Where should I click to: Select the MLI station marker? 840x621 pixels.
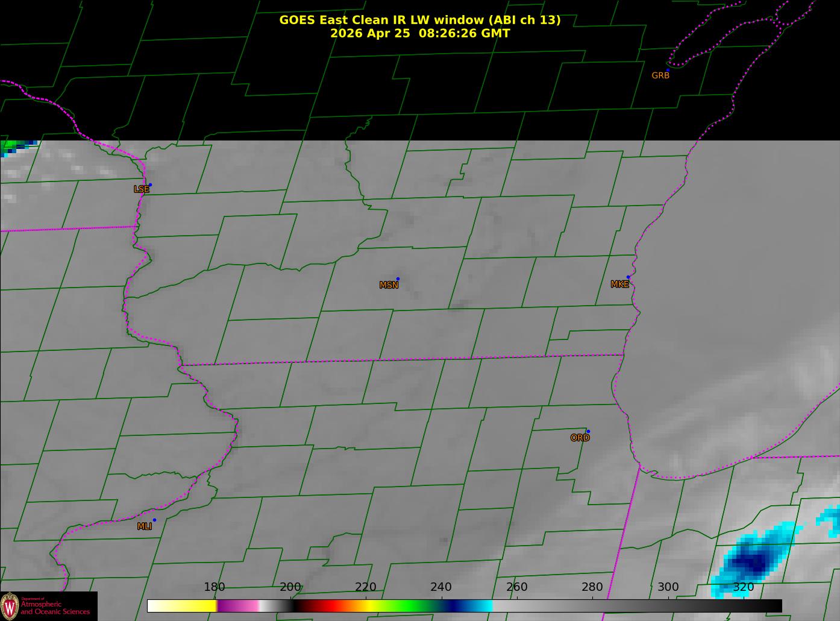coord(154,520)
